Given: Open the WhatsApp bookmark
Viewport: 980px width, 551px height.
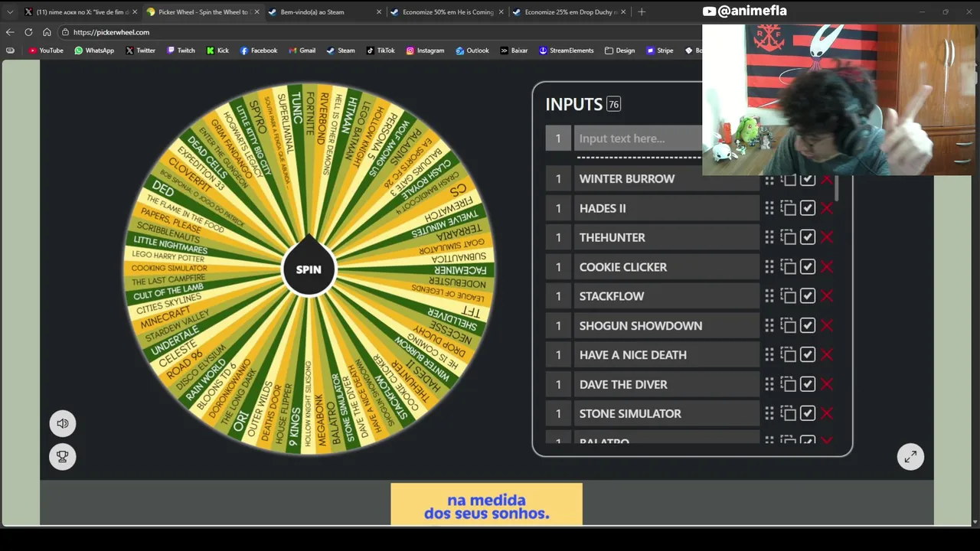Looking at the screenshot, I should tap(94, 51).
